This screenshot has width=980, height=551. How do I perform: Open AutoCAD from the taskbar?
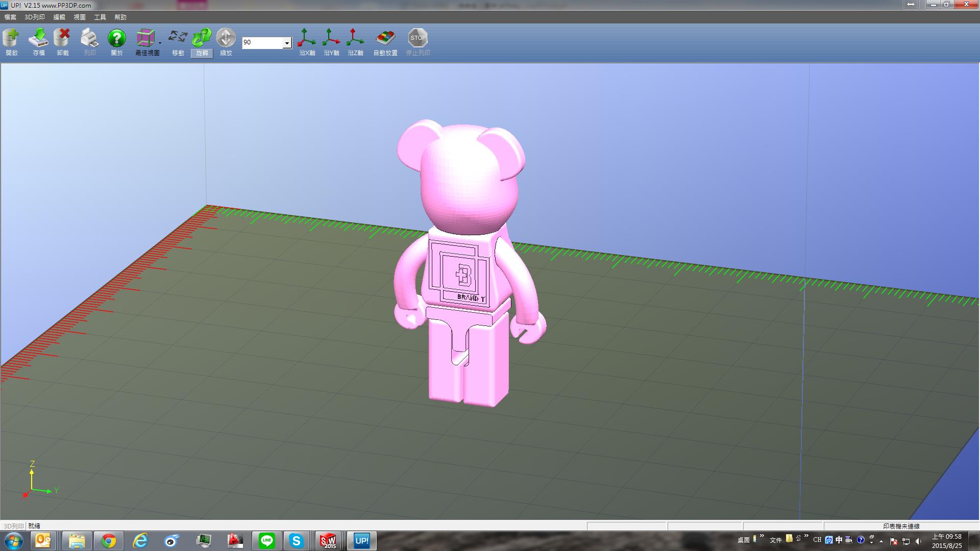(x=235, y=541)
